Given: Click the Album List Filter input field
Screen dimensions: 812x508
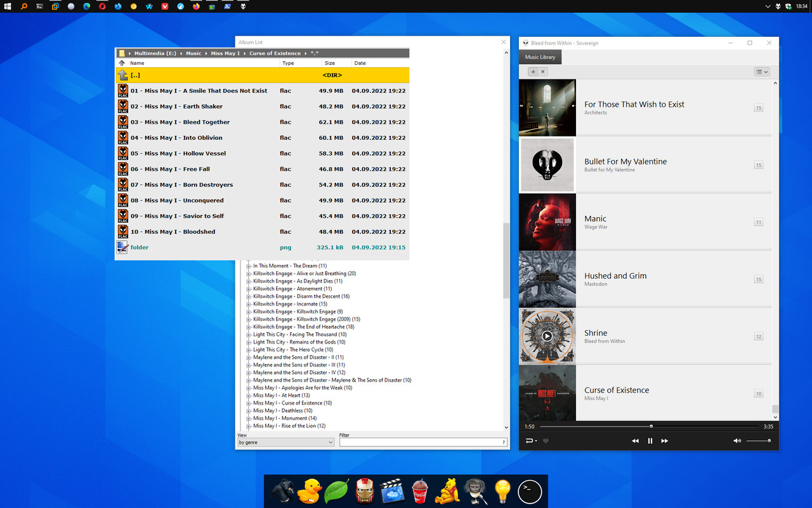Looking at the screenshot, I should [422, 443].
